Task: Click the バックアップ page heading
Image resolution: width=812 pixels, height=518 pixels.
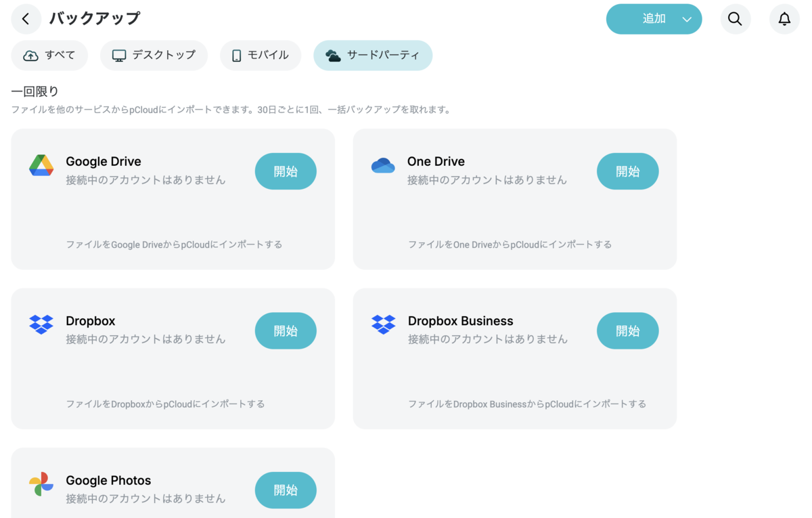Action: click(x=95, y=18)
